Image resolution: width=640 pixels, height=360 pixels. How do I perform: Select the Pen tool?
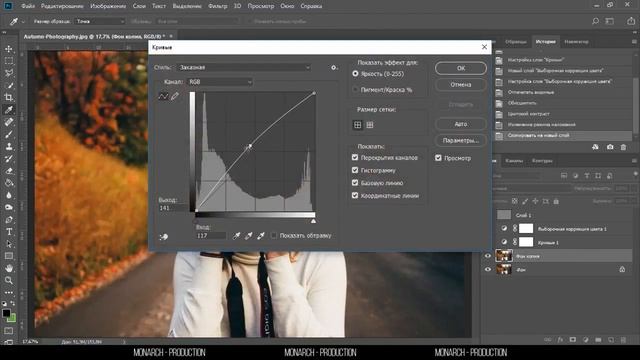click(x=9, y=220)
